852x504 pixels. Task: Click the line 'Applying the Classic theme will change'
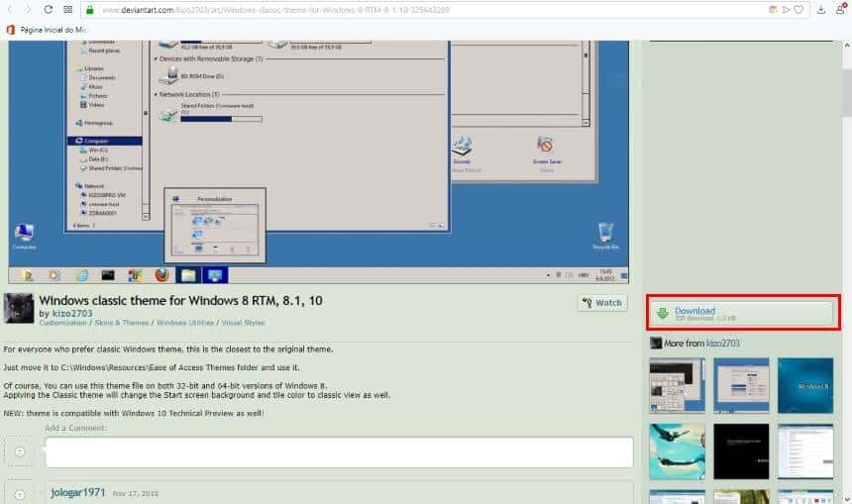pyautogui.click(x=197, y=395)
